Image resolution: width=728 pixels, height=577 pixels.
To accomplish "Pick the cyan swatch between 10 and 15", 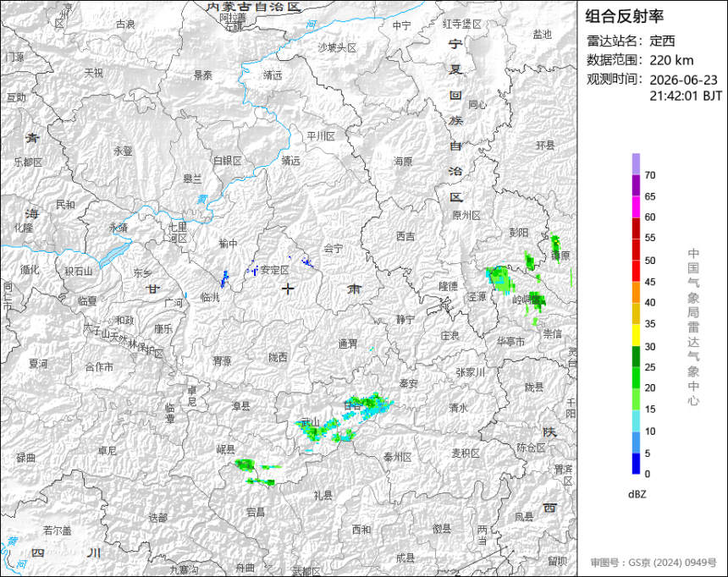I will coord(636,420).
